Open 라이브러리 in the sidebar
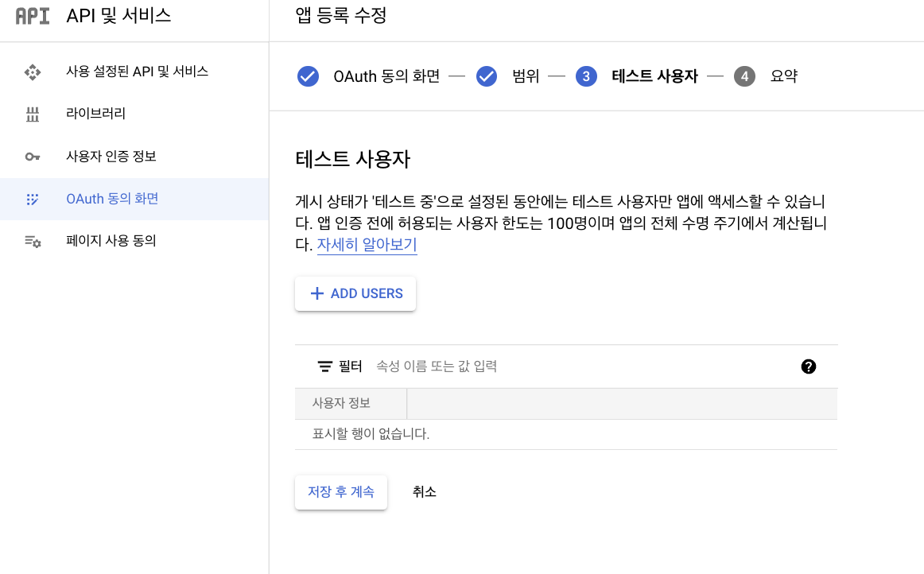This screenshot has width=924, height=574. click(134, 114)
